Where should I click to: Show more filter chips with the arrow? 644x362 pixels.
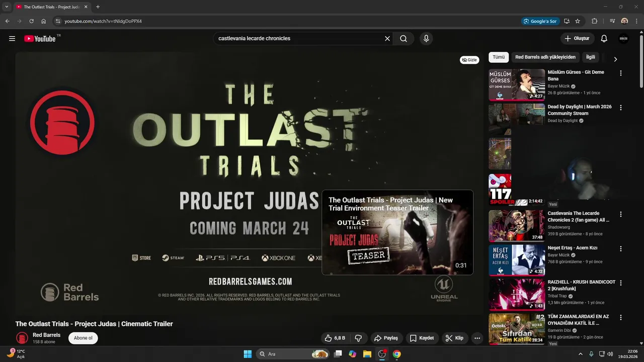pos(615,59)
